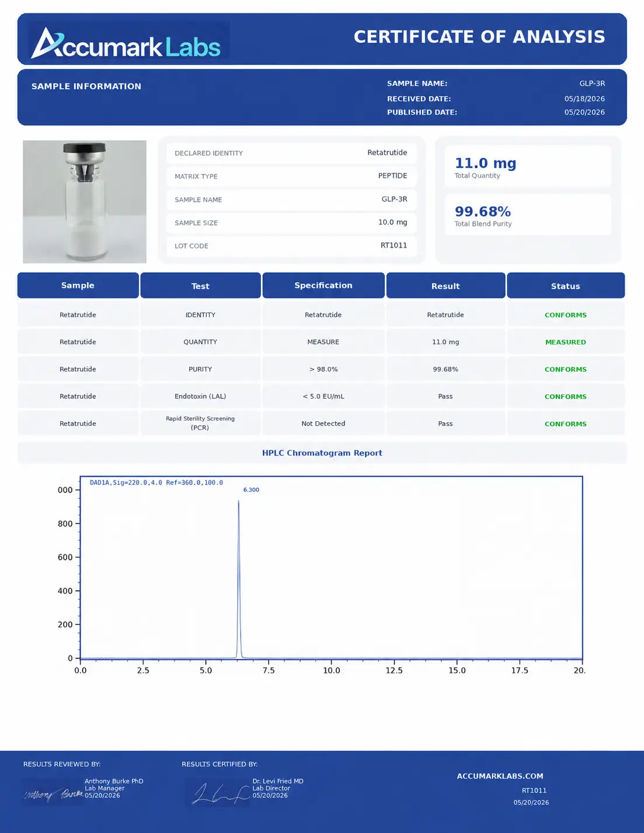This screenshot has height=833, width=644.
Task: Click the Accumark Labs logo
Action: [x=126, y=43]
